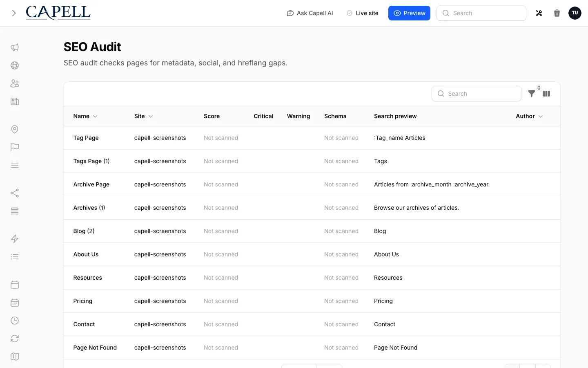Open the bulleted list icon in sidebar
The width and height of the screenshot is (588, 368).
pos(15,257)
